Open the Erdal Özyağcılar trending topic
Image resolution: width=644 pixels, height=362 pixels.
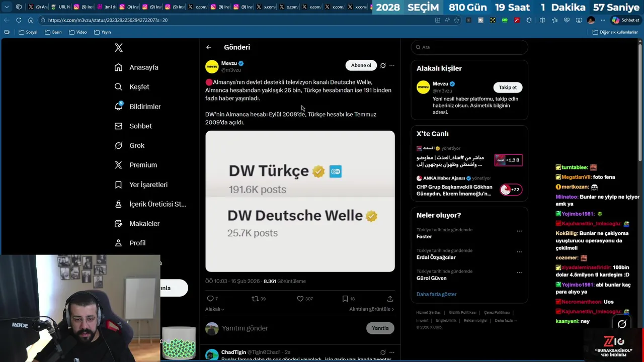pos(436,257)
